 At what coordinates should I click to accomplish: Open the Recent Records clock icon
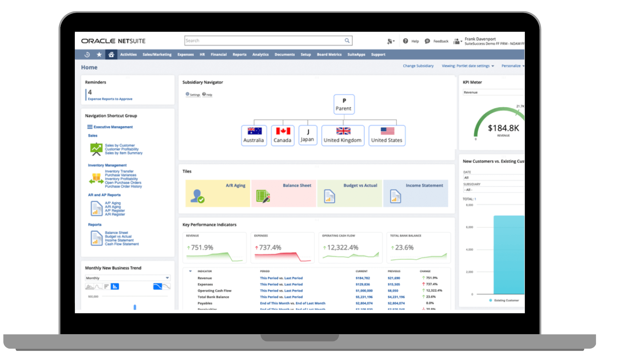pyautogui.click(x=87, y=54)
